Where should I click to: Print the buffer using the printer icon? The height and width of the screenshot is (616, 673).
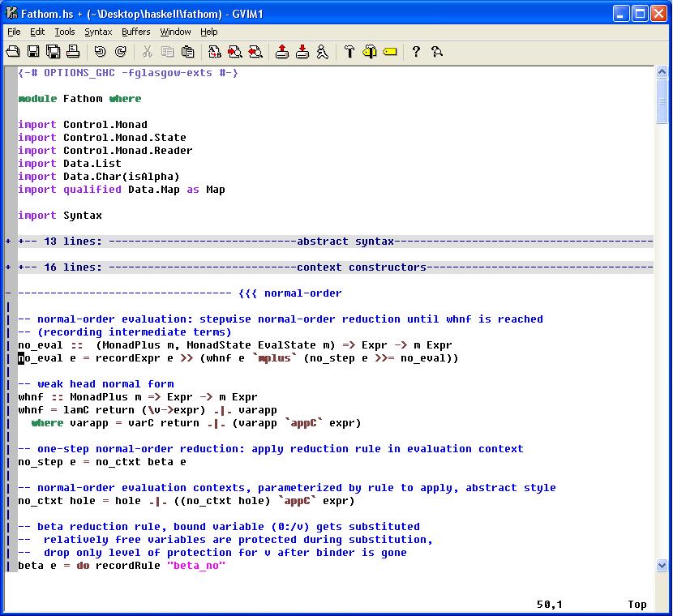(x=72, y=52)
